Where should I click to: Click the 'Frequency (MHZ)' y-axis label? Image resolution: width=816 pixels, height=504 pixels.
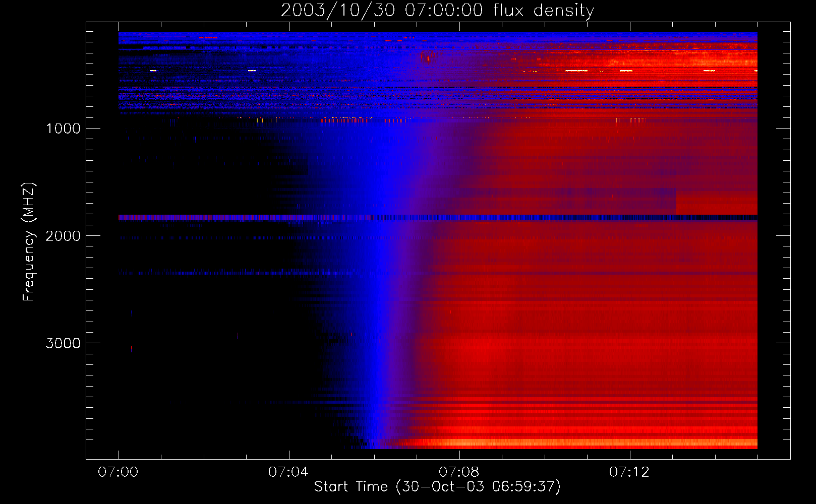point(29,242)
